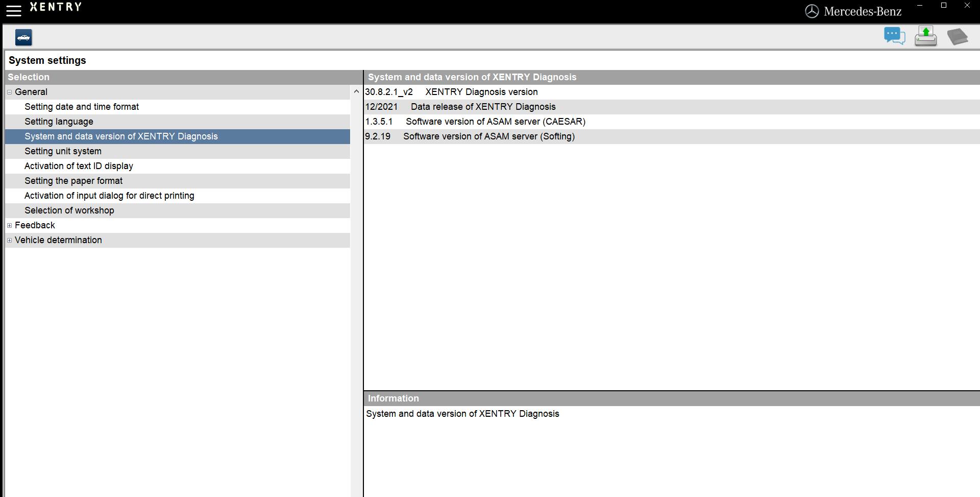980x497 pixels.
Task: Close the XENTRY window
Action: tap(967, 6)
